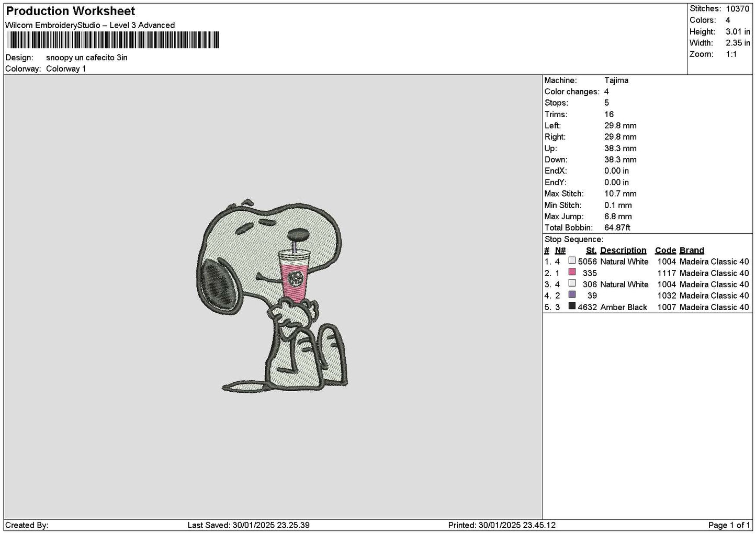Click the 'Created By:' footer label
The height and width of the screenshot is (534, 756).
click(27, 525)
